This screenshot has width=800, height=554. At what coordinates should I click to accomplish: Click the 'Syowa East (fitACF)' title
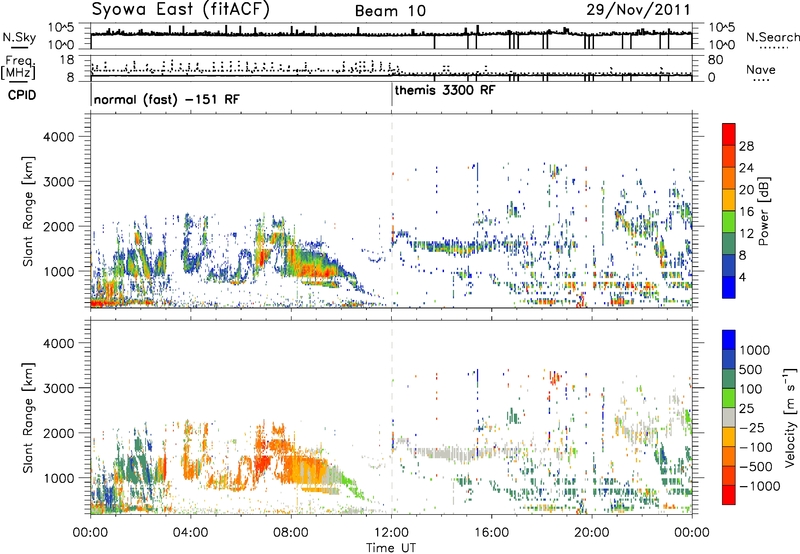[181, 10]
